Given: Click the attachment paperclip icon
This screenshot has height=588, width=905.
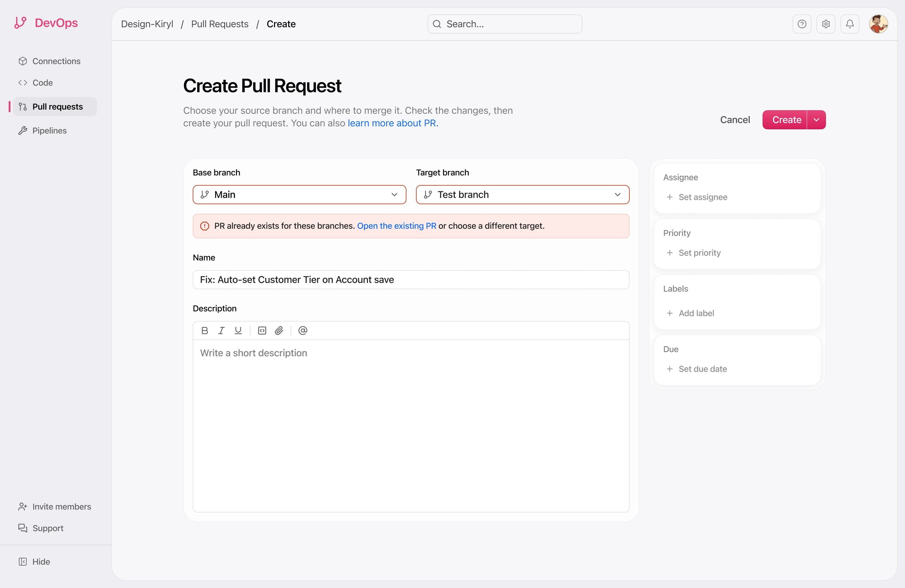Looking at the screenshot, I should point(279,331).
